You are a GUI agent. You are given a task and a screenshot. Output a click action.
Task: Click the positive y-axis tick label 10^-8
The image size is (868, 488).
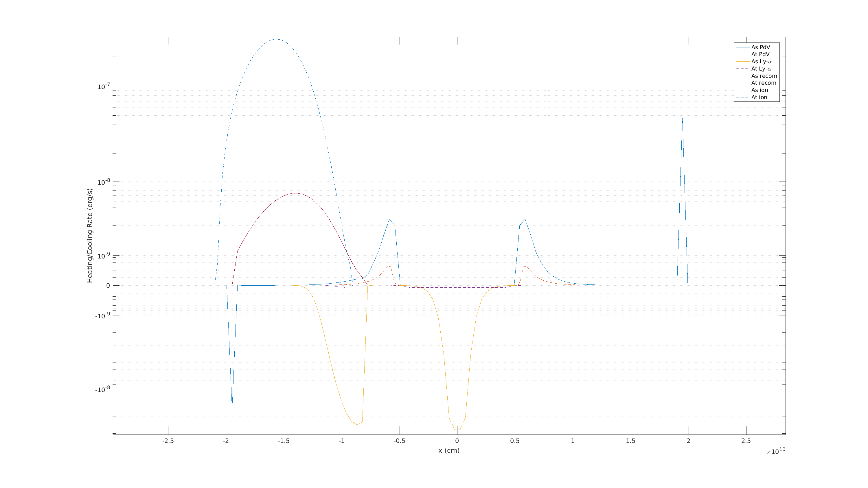(x=104, y=182)
